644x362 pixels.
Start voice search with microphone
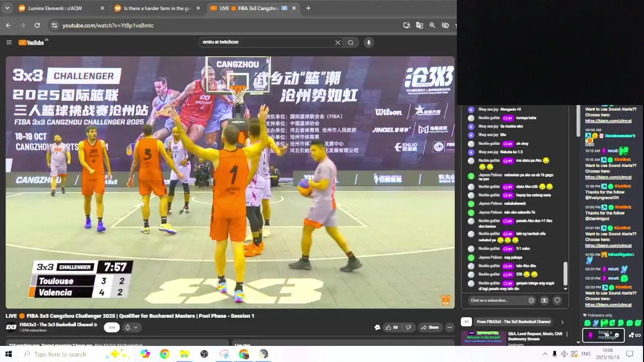[369, 43]
